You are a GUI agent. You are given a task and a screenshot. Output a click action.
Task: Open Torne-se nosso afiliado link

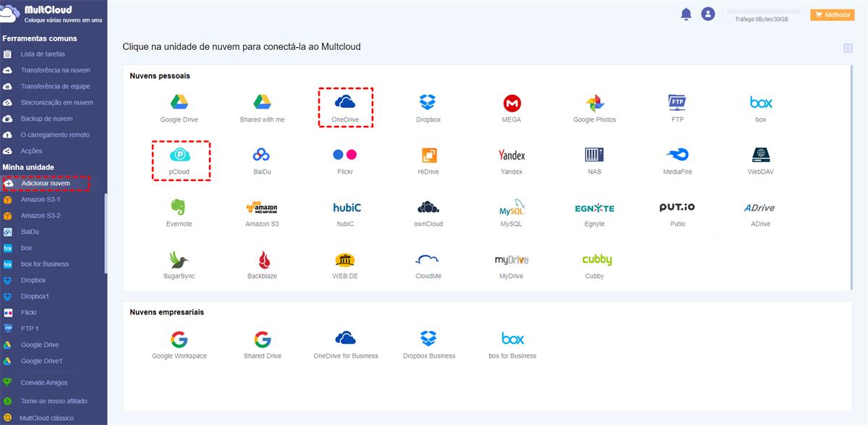point(54,400)
